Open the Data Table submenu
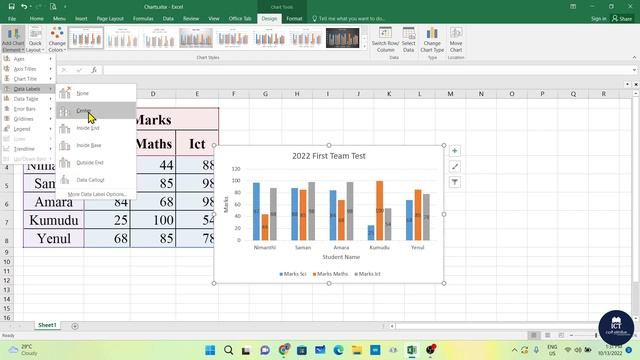640x360 pixels. coord(28,99)
